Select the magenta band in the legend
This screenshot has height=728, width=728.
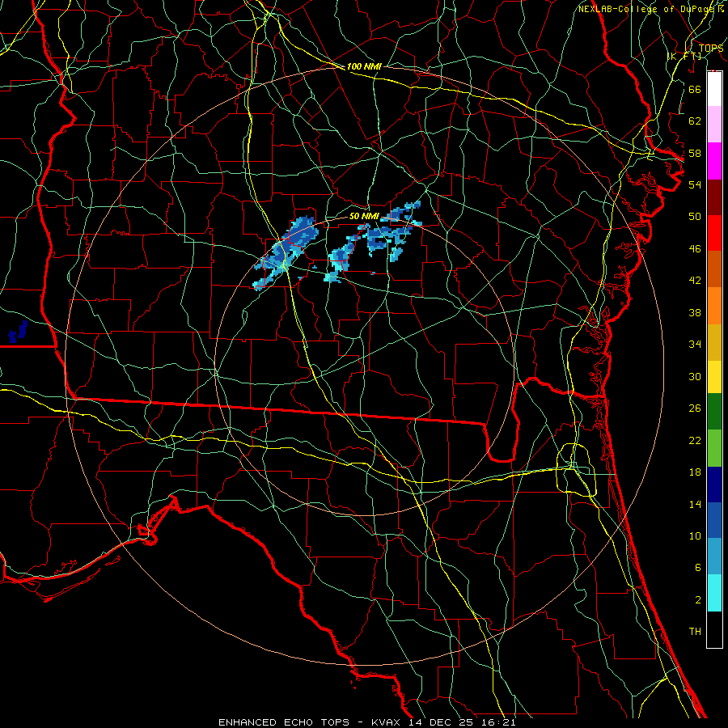[714, 161]
